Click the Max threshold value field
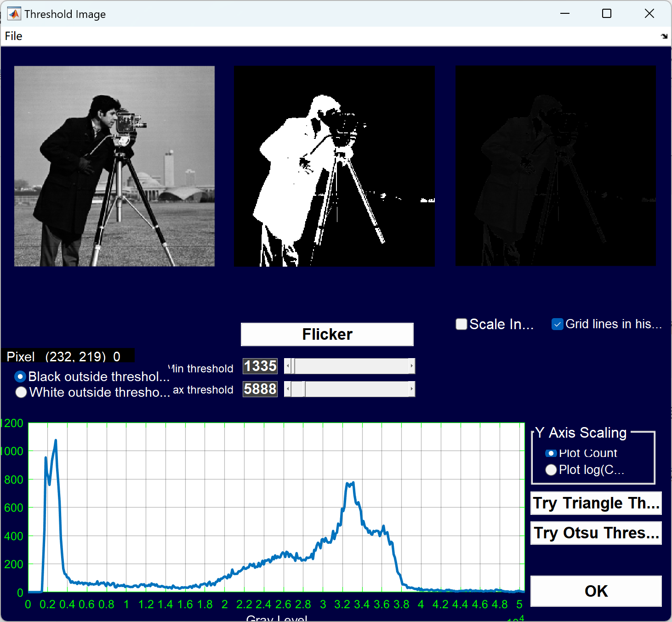Image resolution: width=672 pixels, height=622 pixels. 260,389
